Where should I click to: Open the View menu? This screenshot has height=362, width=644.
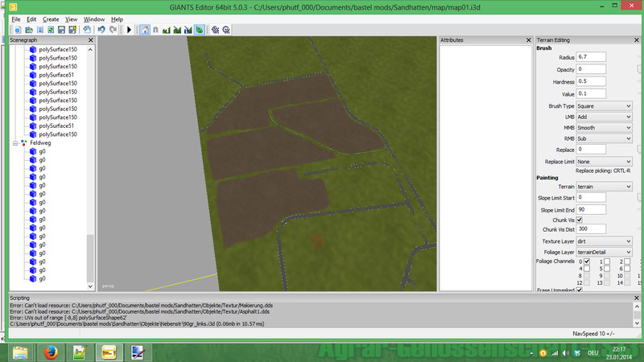coord(71,19)
